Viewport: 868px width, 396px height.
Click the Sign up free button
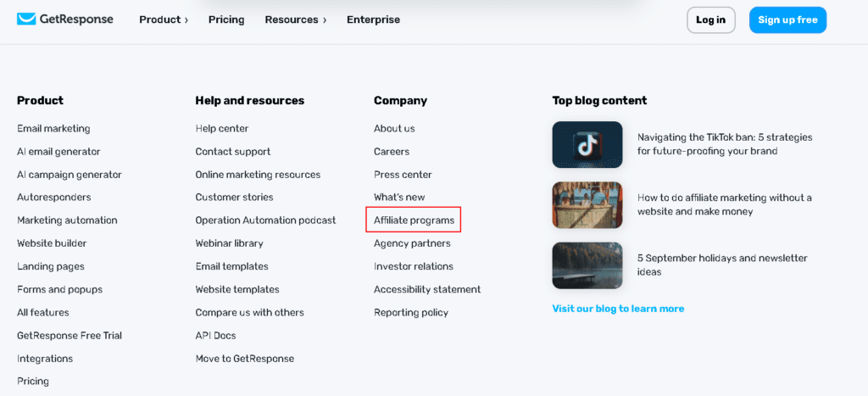pyautogui.click(x=787, y=20)
